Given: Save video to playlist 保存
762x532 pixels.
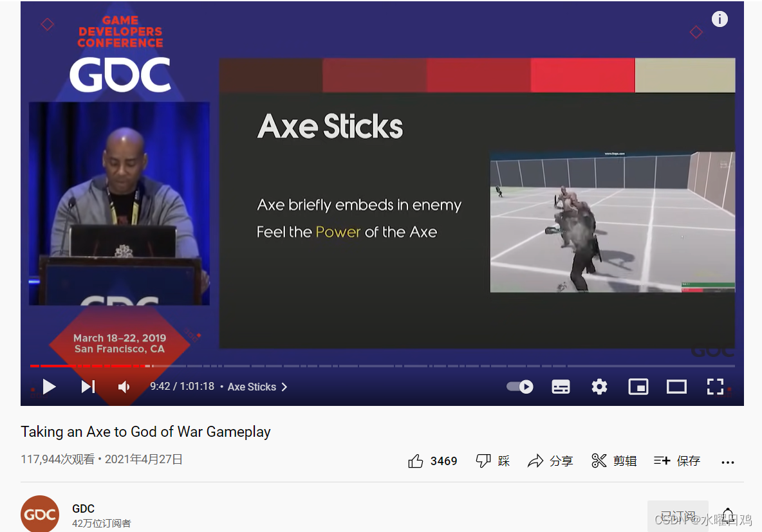Looking at the screenshot, I should [677, 461].
